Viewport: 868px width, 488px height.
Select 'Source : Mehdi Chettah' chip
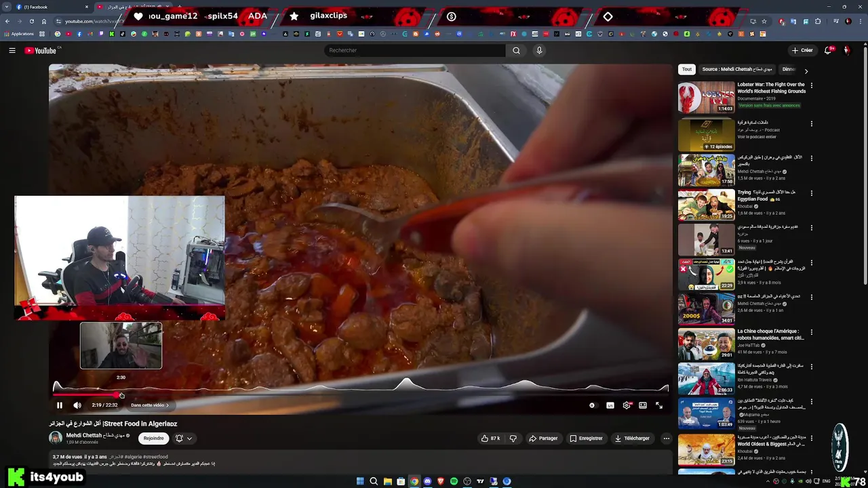pyautogui.click(x=737, y=69)
